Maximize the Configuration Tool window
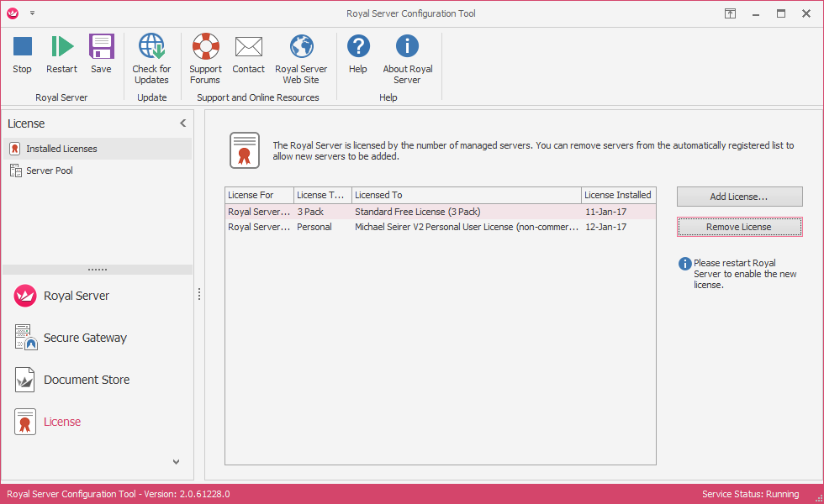 pyautogui.click(x=781, y=13)
